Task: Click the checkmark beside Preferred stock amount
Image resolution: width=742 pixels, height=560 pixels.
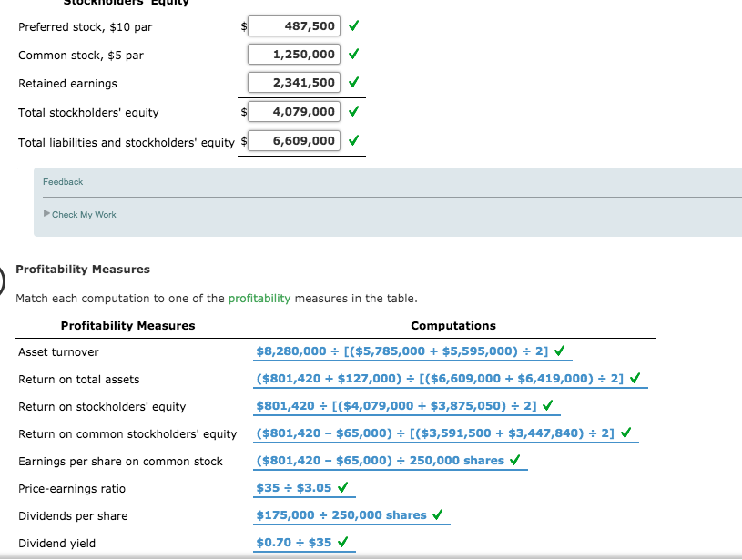Action: (353, 26)
